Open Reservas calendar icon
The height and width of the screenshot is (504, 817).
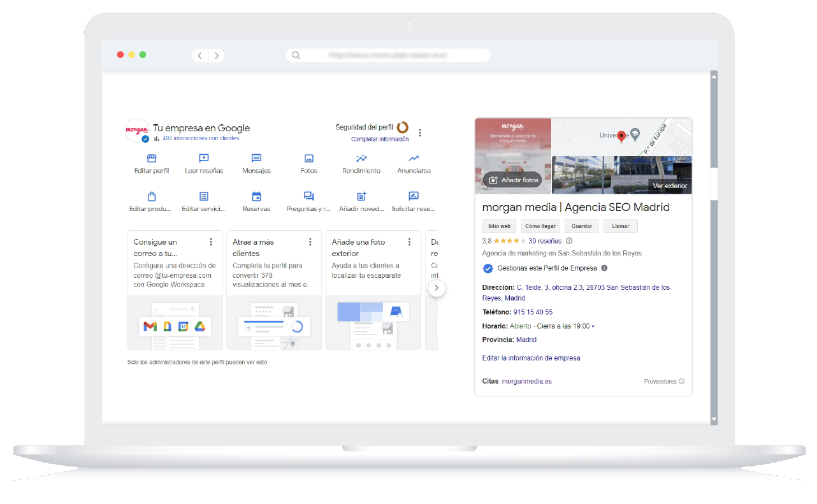(x=256, y=196)
